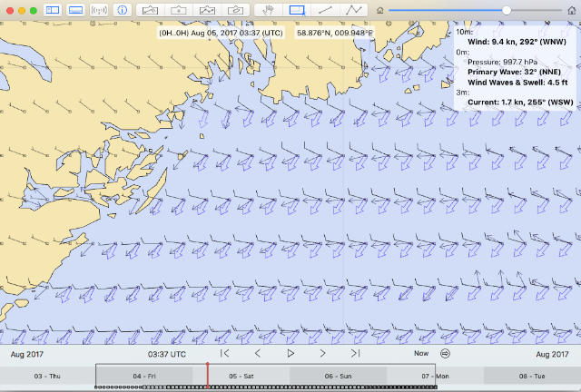Open the info inspector icon
Viewport: 581px width, 392px height.
122,10
